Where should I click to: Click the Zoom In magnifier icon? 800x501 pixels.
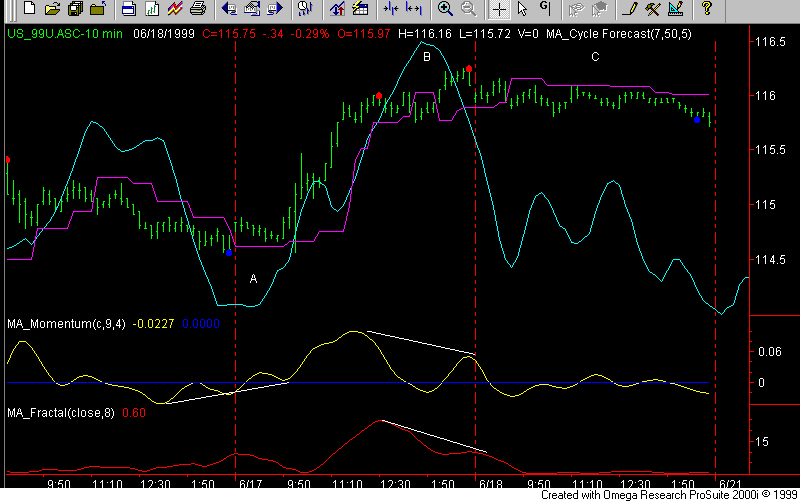coord(445,10)
